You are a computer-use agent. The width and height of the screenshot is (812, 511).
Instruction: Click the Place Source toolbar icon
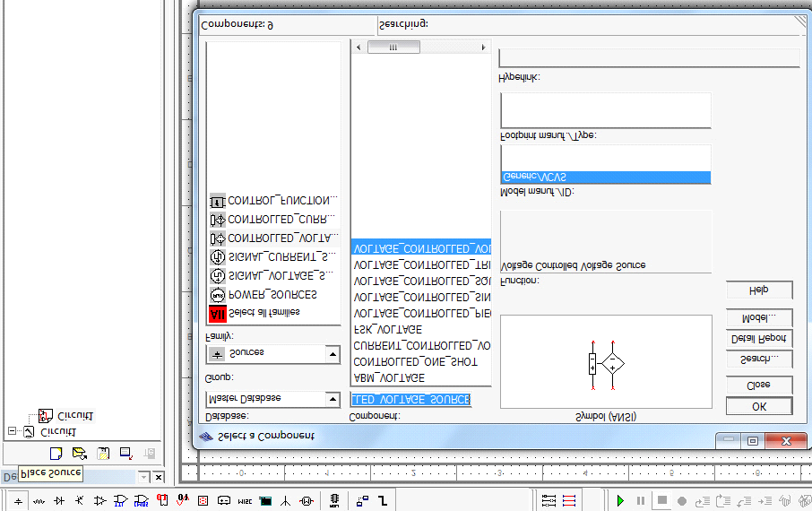tap(18, 501)
